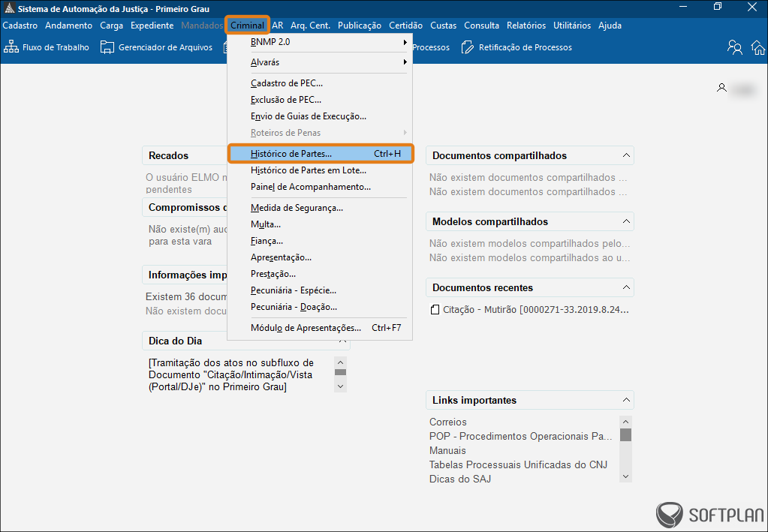Expand the BNMP 2.0 submenu arrow

point(405,42)
